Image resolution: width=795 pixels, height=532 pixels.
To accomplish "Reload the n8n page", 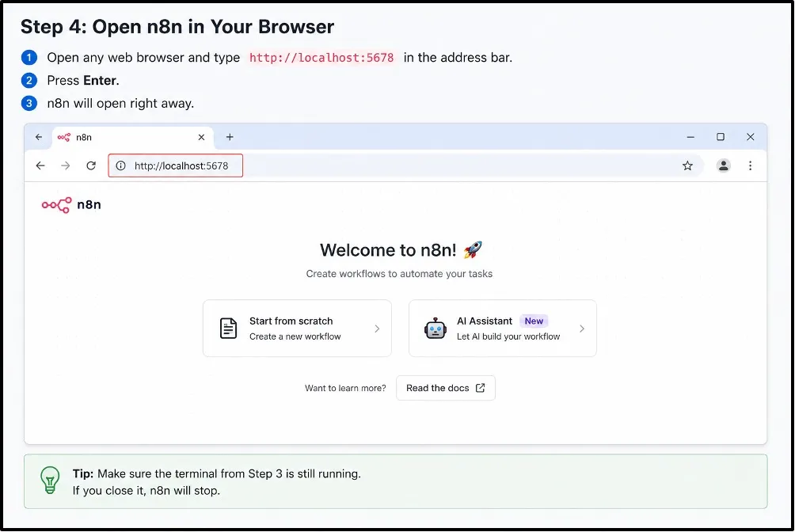I will [x=91, y=165].
